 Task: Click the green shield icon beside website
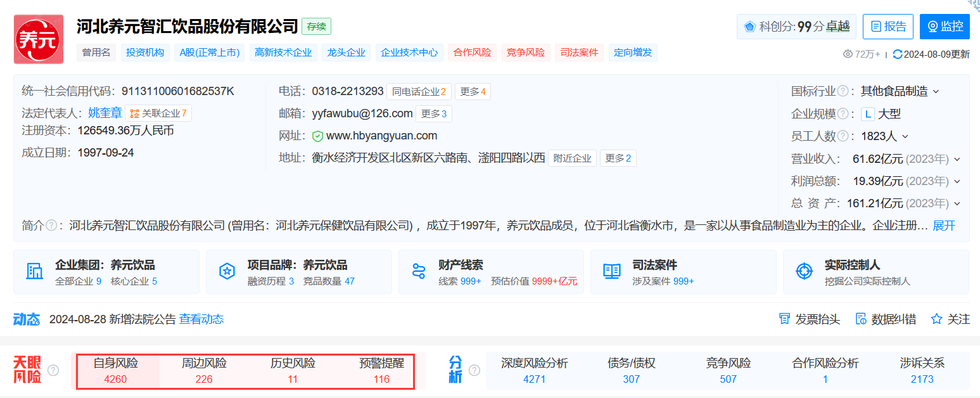(317, 136)
